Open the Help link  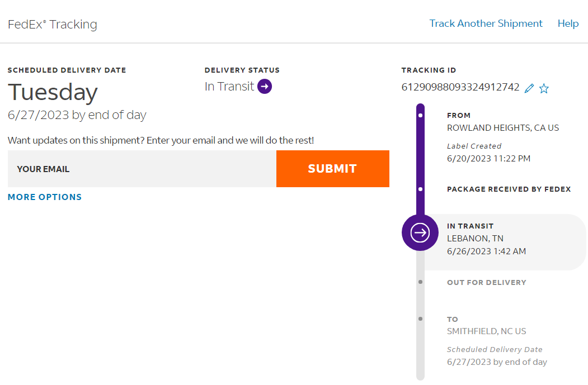568,23
